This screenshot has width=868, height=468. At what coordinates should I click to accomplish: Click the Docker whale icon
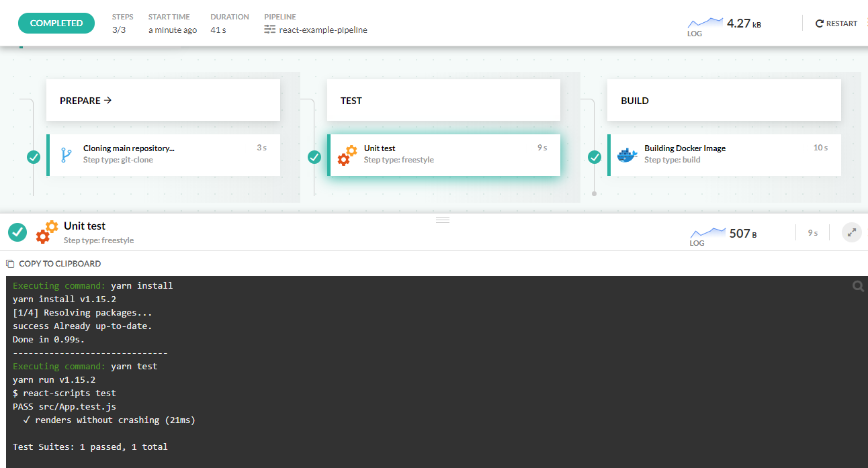point(627,156)
